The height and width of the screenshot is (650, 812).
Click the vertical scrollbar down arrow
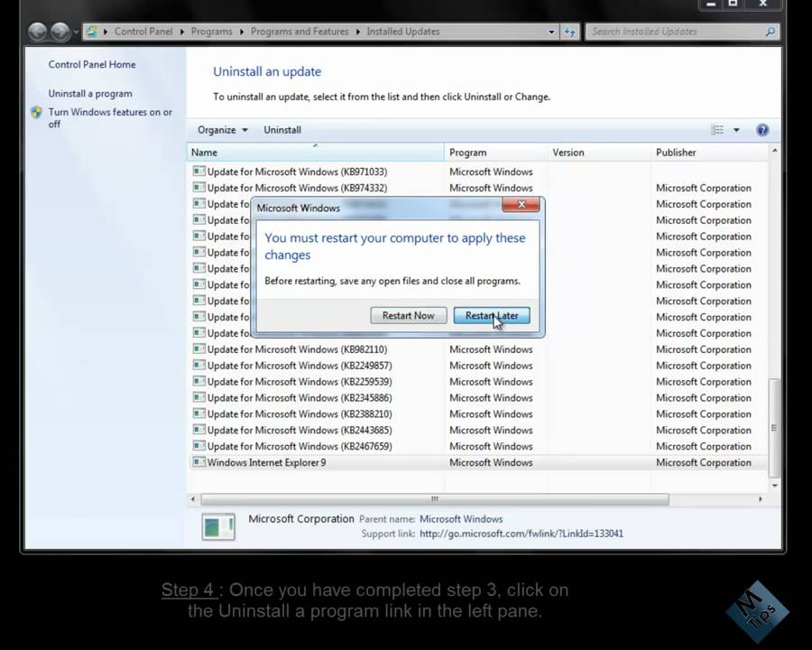[775, 486]
